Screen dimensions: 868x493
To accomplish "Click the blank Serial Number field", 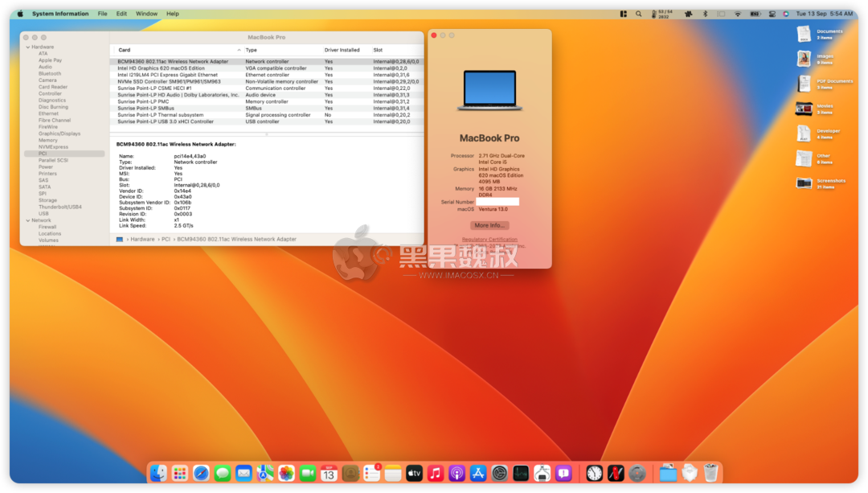I will pos(497,202).
